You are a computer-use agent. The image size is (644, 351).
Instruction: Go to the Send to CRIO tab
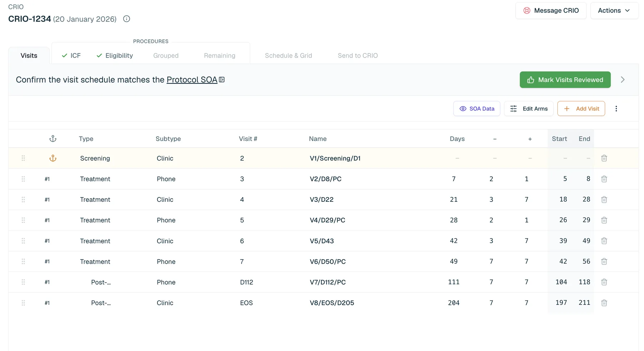(x=358, y=55)
